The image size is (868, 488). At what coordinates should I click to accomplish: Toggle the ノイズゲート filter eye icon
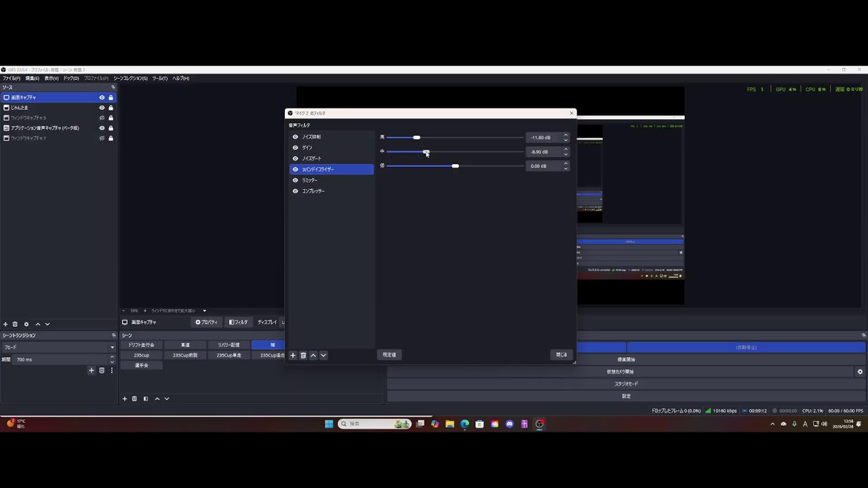point(295,159)
